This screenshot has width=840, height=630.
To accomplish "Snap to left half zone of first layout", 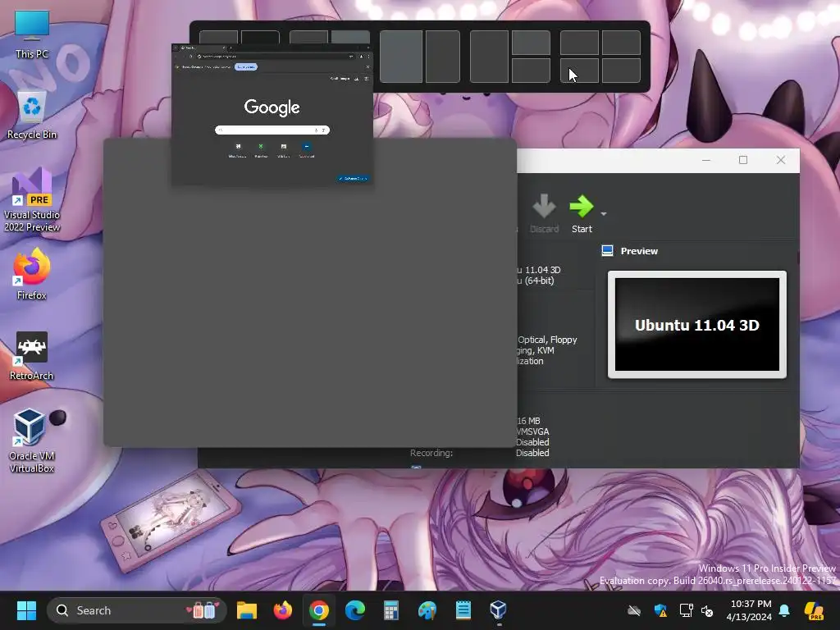I will point(218,37).
